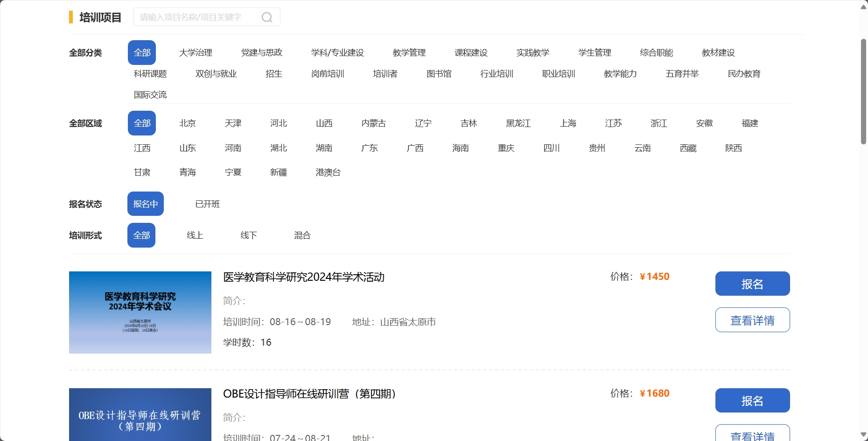Select the 大学治理 category filter
Viewport: 868px width, 441px height.
click(196, 53)
